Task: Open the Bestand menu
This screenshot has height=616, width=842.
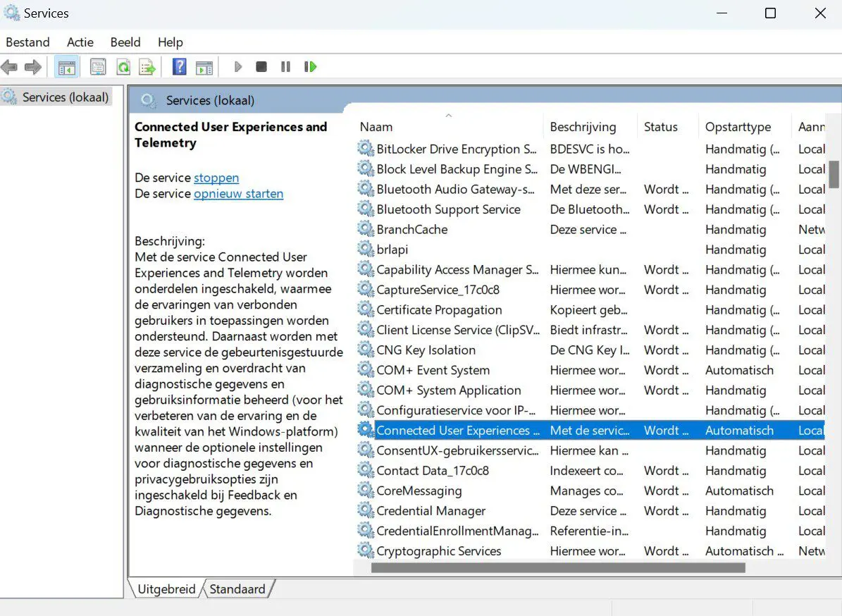Action: pos(28,42)
